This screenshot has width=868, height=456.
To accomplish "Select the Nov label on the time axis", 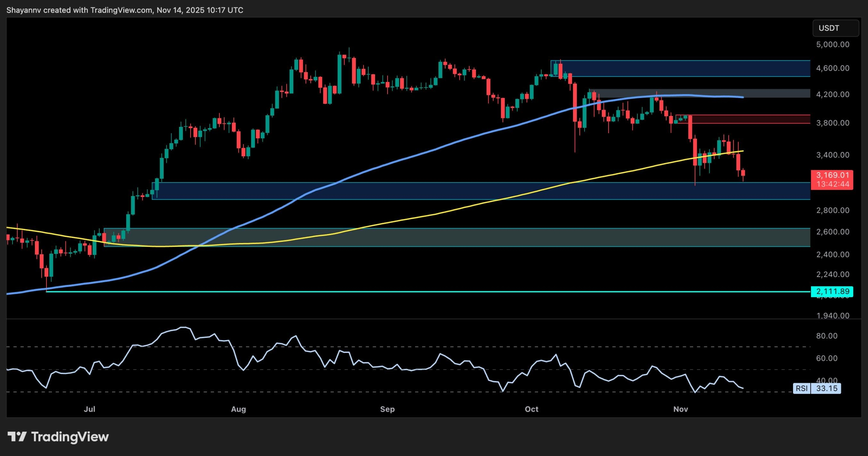I will click(x=680, y=409).
